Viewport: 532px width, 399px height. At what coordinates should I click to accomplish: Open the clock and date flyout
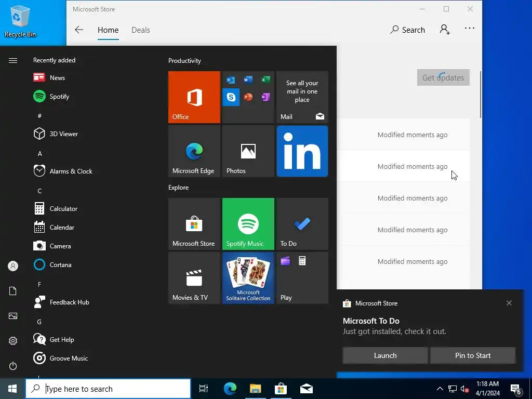tap(487, 389)
